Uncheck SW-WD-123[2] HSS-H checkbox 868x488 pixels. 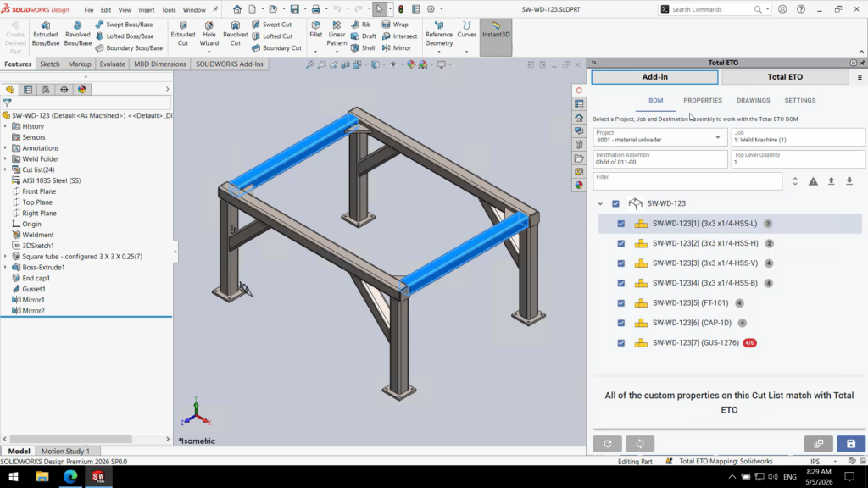(621, 243)
